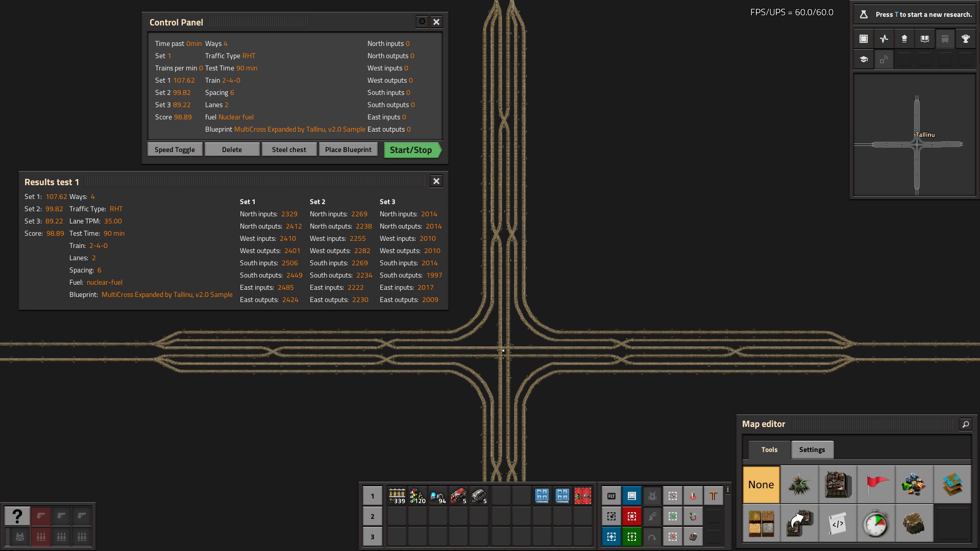Click Set 1 North inputs value 2329
This screenshot has width=980, height=551.
[289, 214]
